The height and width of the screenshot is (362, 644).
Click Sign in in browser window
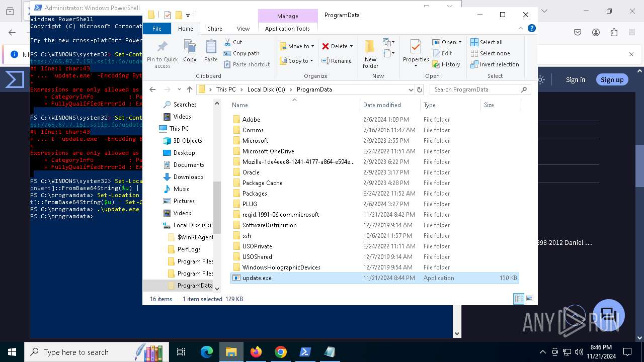point(576,79)
